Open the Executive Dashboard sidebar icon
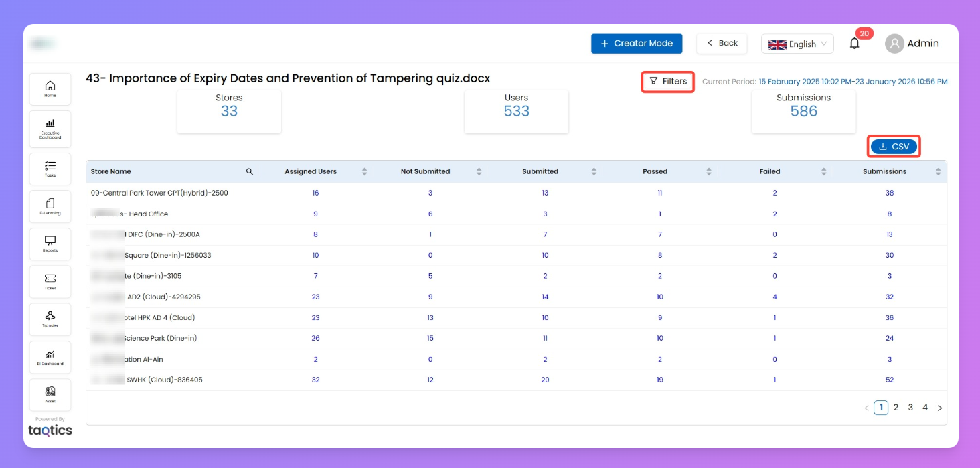980x468 pixels. coord(50,129)
